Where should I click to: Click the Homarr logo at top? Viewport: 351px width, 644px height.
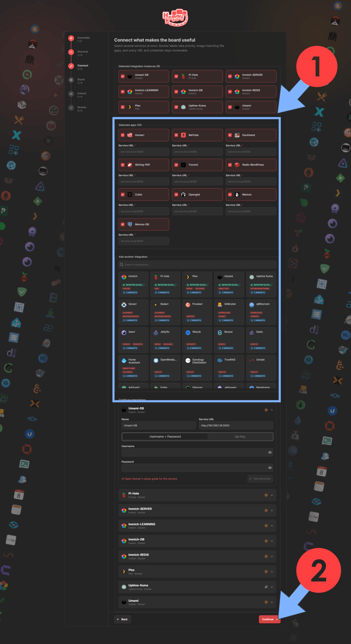[175, 17]
